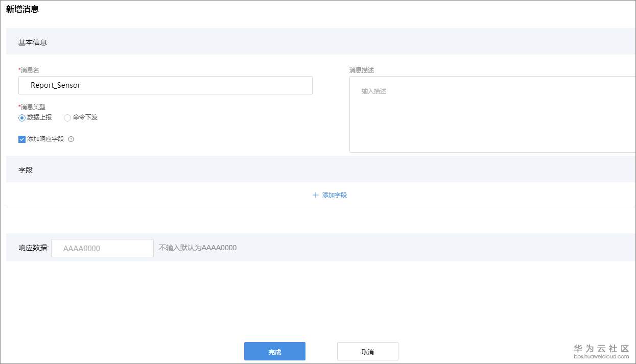The image size is (636, 364).
Task: Uncheck the 添加响应字段 checkbox
Action: point(22,139)
